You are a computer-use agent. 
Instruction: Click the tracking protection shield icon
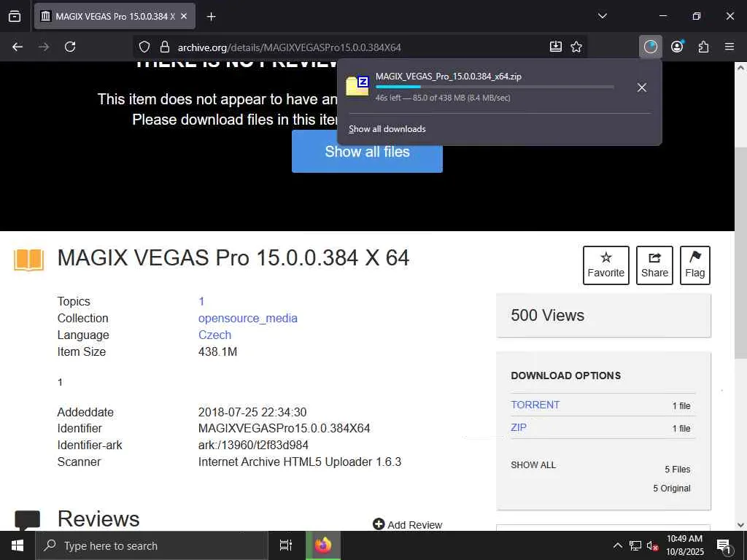[144, 47]
